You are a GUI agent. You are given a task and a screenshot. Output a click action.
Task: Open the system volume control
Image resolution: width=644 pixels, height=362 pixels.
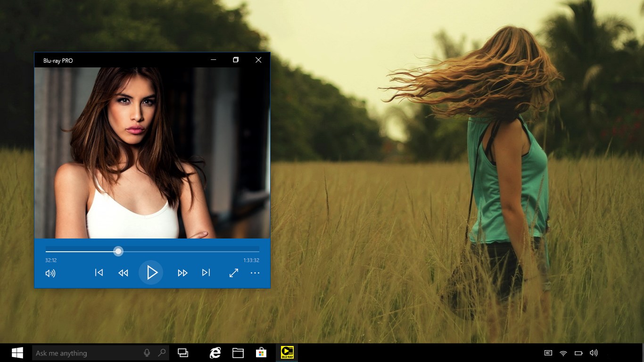pos(594,352)
